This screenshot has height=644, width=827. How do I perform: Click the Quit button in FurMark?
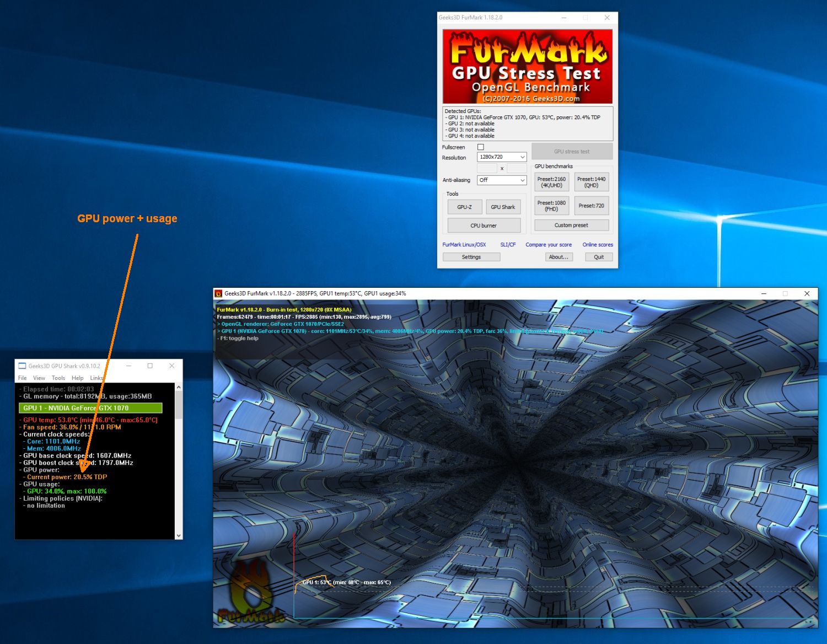click(599, 257)
